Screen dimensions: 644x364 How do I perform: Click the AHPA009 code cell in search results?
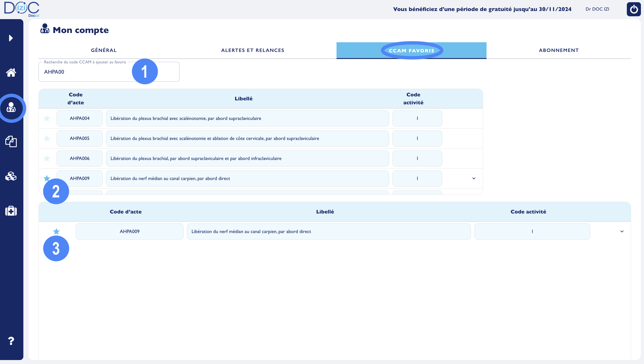pyautogui.click(x=80, y=178)
